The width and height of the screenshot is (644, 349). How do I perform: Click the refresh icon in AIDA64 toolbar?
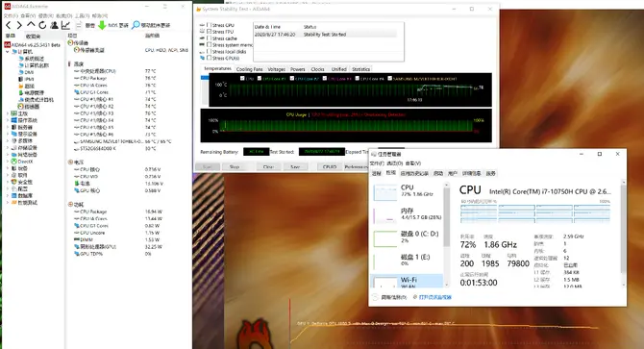click(x=42, y=25)
